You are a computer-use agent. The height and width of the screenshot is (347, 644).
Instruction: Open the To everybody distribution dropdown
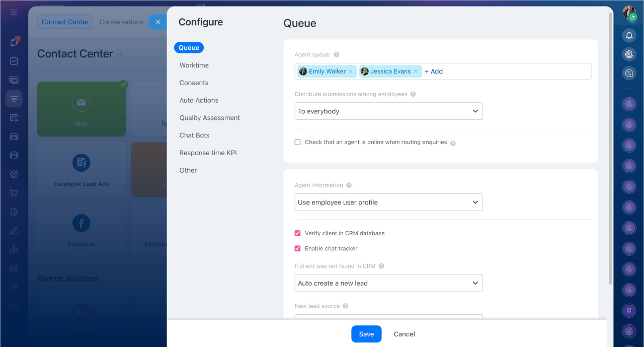[x=388, y=111]
